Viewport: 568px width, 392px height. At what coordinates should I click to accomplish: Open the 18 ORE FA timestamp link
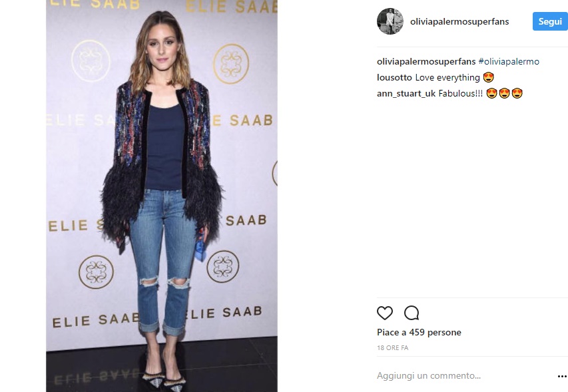pos(393,348)
